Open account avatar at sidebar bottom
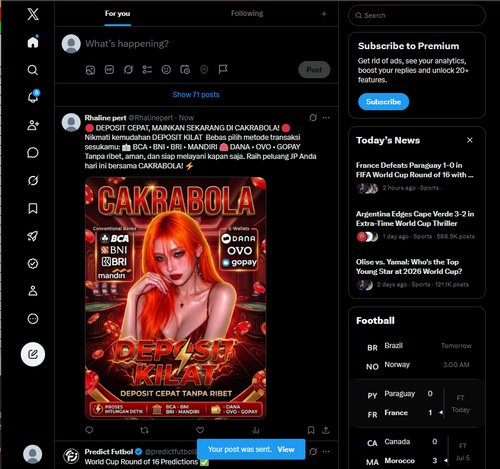 [33, 454]
